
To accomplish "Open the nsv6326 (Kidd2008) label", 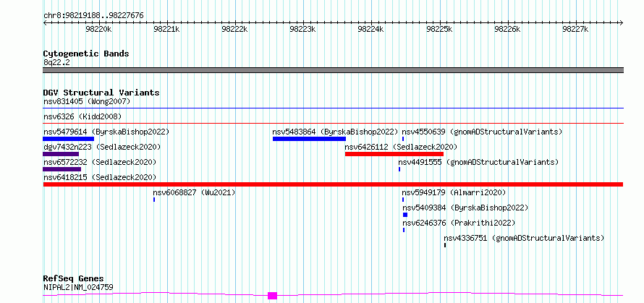I will point(82,116).
